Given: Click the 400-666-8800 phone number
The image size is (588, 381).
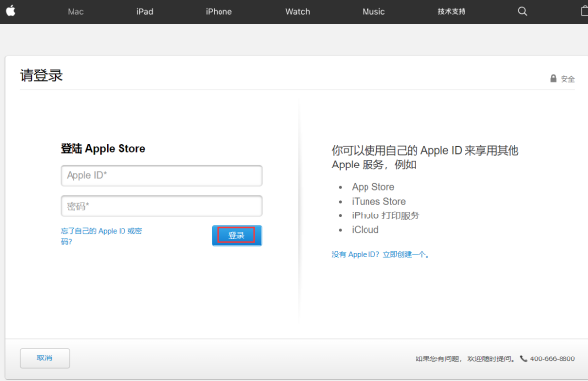Looking at the screenshot, I should pos(553,358).
